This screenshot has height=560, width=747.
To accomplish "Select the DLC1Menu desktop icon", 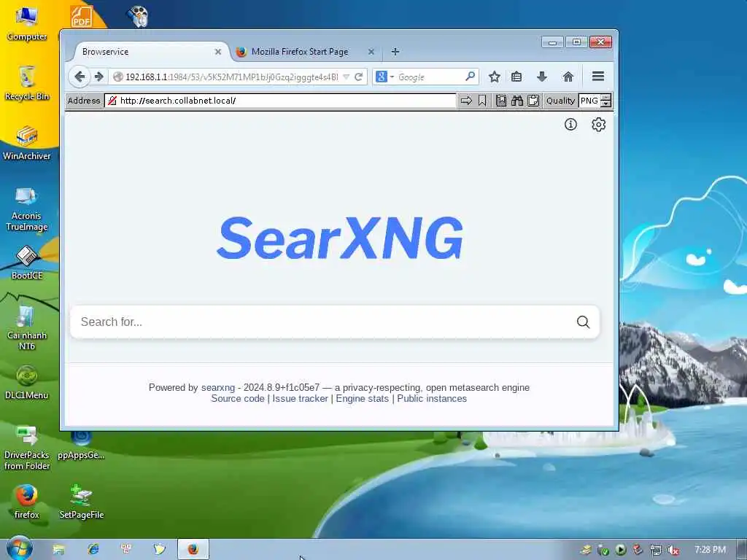I will tap(27, 382).
